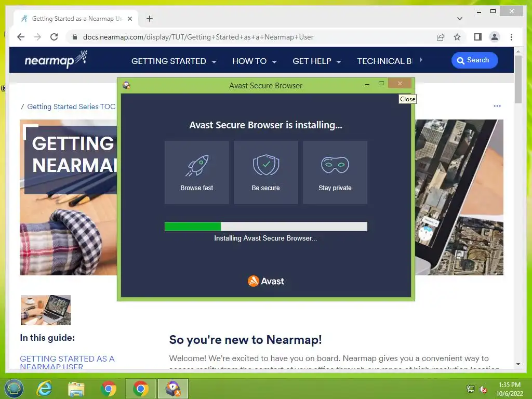Click the Avast logo in installer
The width and height of the screenshot is (532, 399).
click(x=266, y=281)
